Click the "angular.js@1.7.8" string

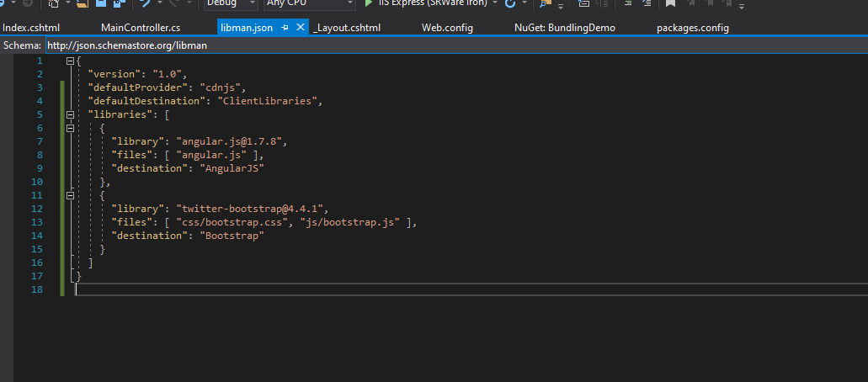point(229,141)
